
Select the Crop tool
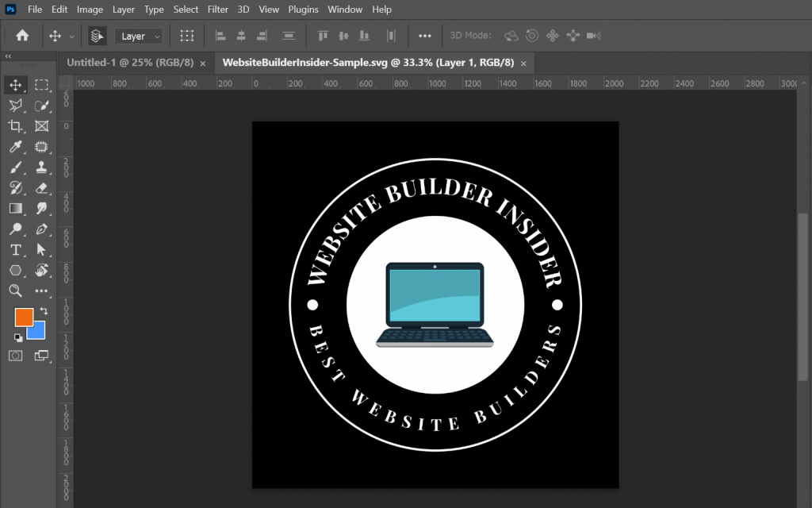point(16,125)
